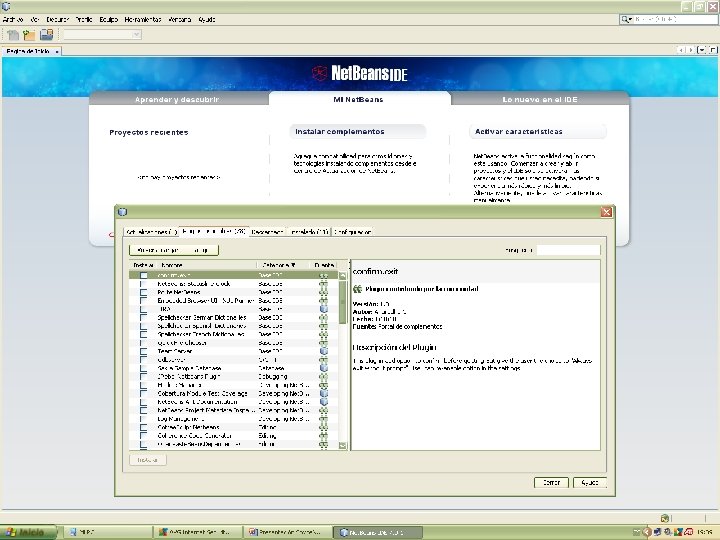
Task: Select the JIRA plugin row
Action: pos(234,309)
